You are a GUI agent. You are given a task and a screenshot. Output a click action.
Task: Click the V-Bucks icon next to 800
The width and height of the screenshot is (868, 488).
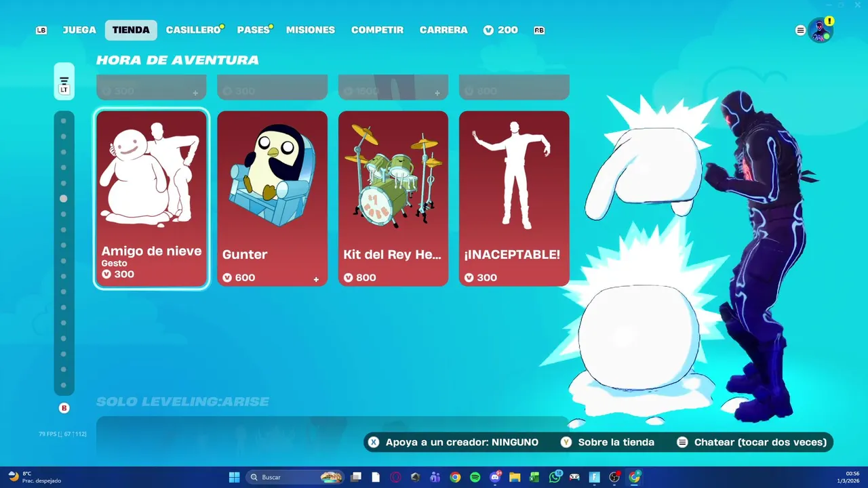[348, 277]
